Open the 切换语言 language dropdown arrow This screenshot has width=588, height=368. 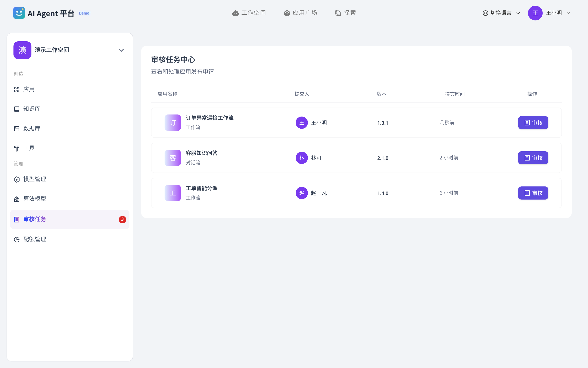pos(518,13)
